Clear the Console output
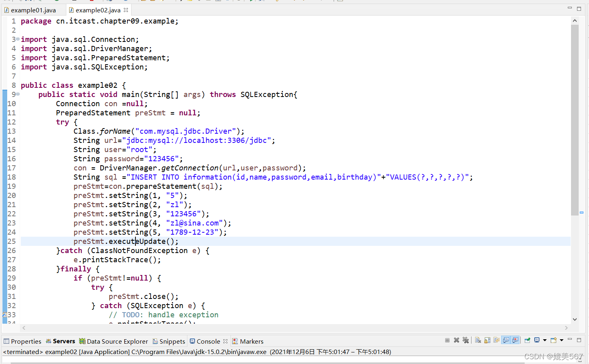This screenshot has height=364, width=589. 479,340
